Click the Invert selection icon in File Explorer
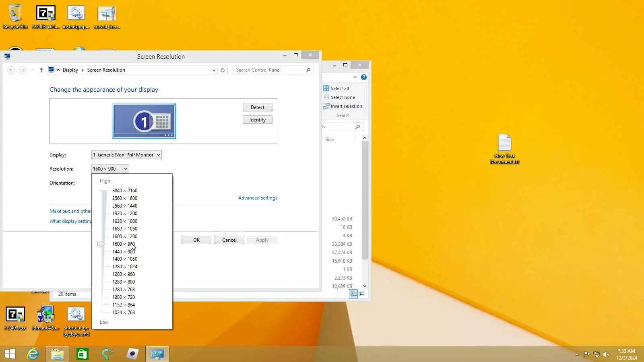 326,106
